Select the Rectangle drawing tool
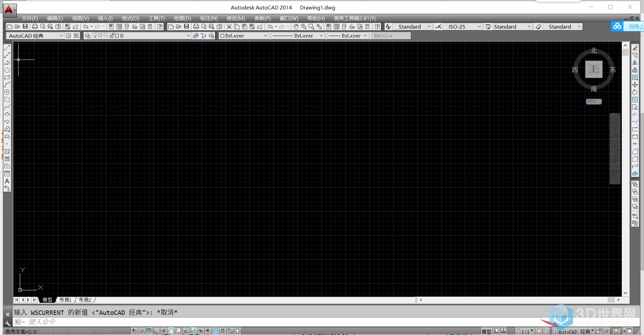The width and height of the screenshot is (644, 335). [7, 77]
